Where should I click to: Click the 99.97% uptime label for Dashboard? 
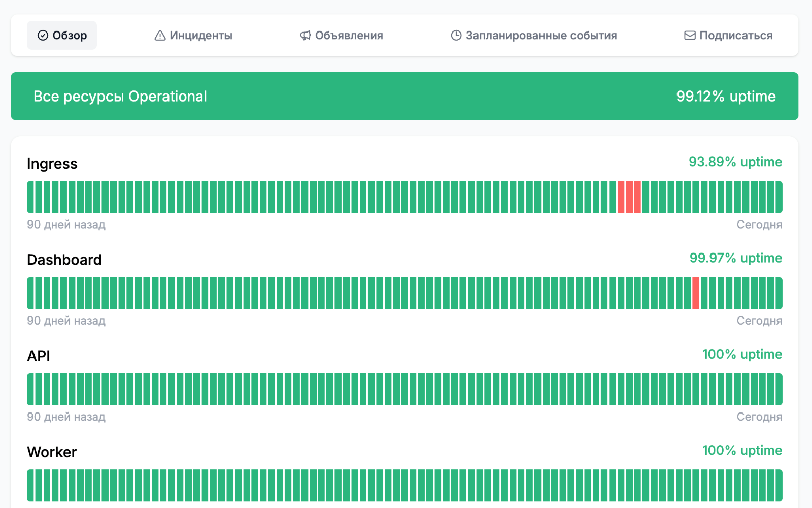coord(735,258)
